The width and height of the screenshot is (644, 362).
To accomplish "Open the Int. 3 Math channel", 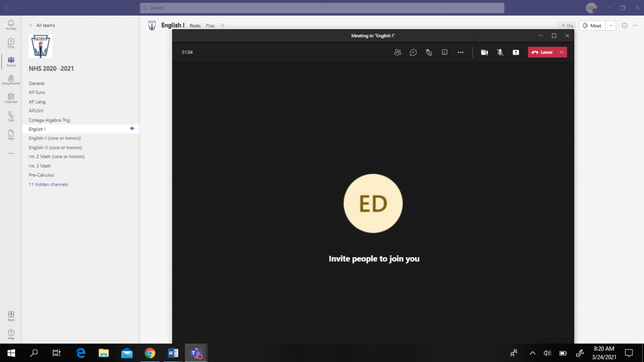I will pos(40,166).
